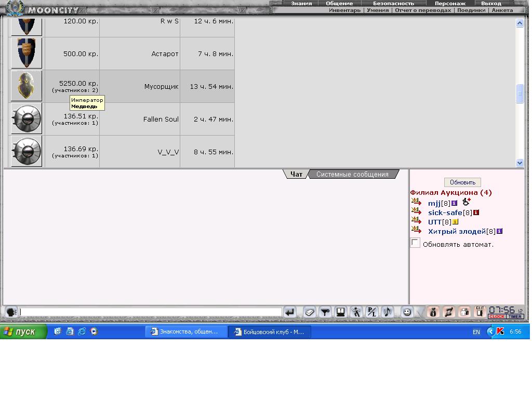Viewport: 532px width, 399px height.
Task: Switch to the Системные сообщения tab
Action: point(353,174)
